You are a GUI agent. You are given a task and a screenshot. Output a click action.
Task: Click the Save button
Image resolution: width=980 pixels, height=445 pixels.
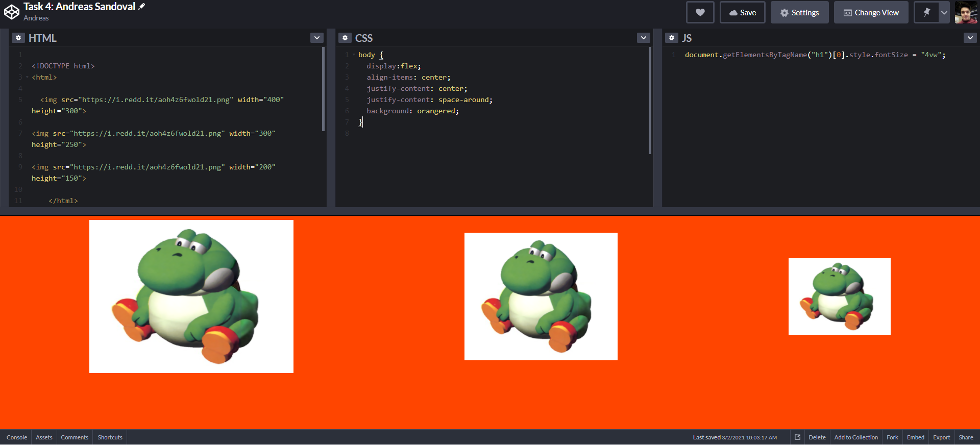[x=743, y=12]
